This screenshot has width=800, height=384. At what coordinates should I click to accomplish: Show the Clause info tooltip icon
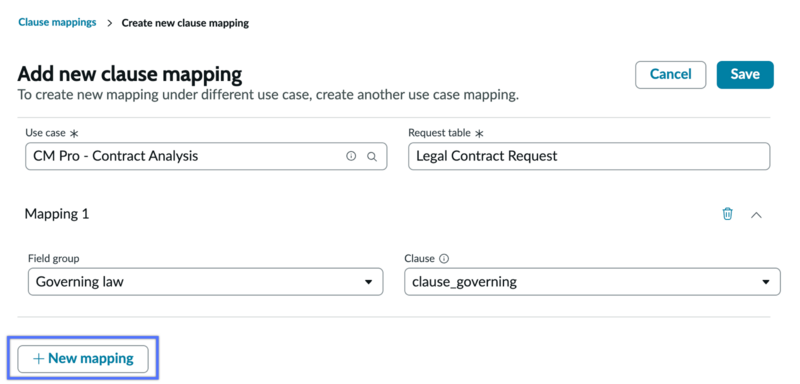(444, 259)
